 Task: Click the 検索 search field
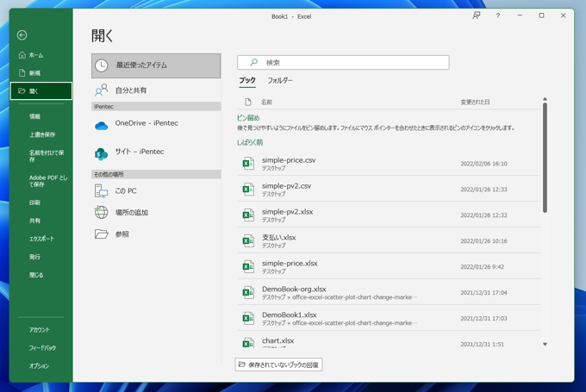click(x=343, y=63)
